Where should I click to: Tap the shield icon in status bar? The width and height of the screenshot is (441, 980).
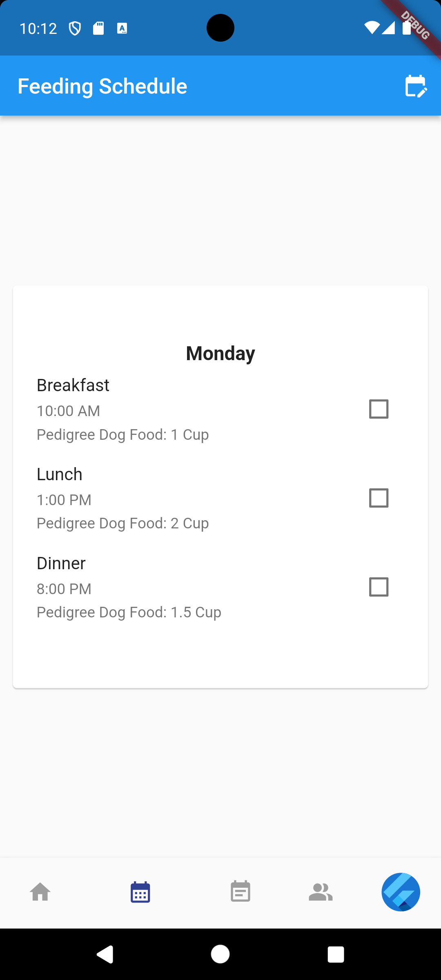pos(75,29)
